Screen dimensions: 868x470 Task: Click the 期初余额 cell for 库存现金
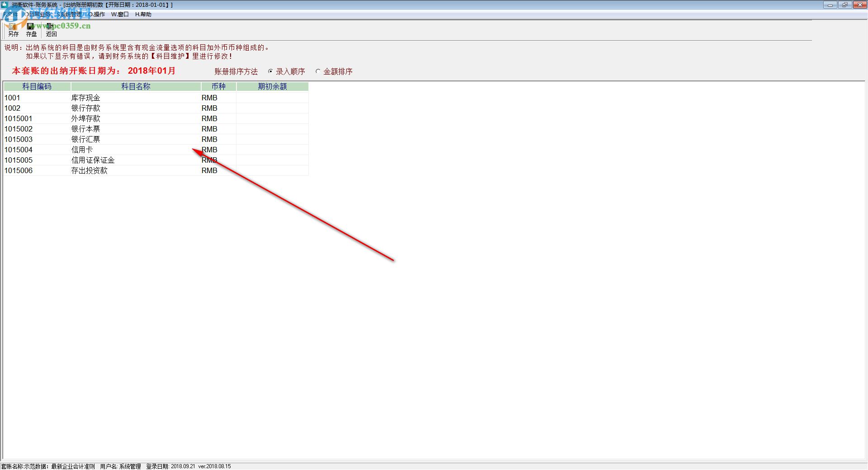pos(272,98)
